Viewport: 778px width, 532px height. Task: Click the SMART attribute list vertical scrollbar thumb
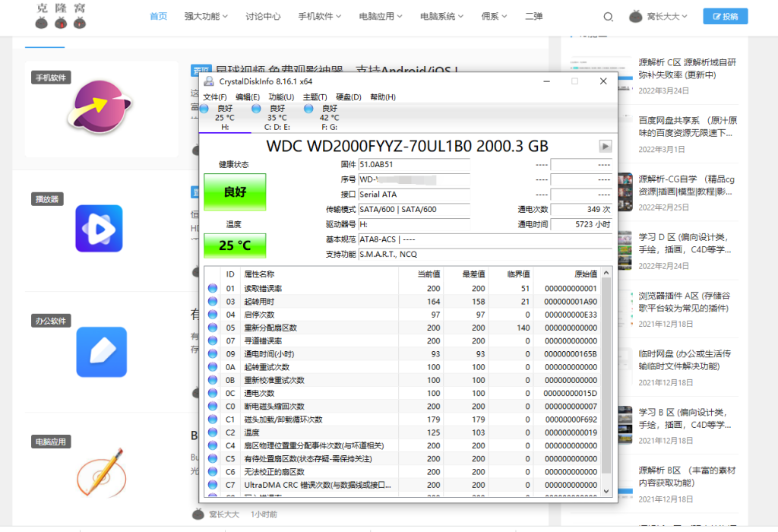pyautogui.click(x=606, y=375)
